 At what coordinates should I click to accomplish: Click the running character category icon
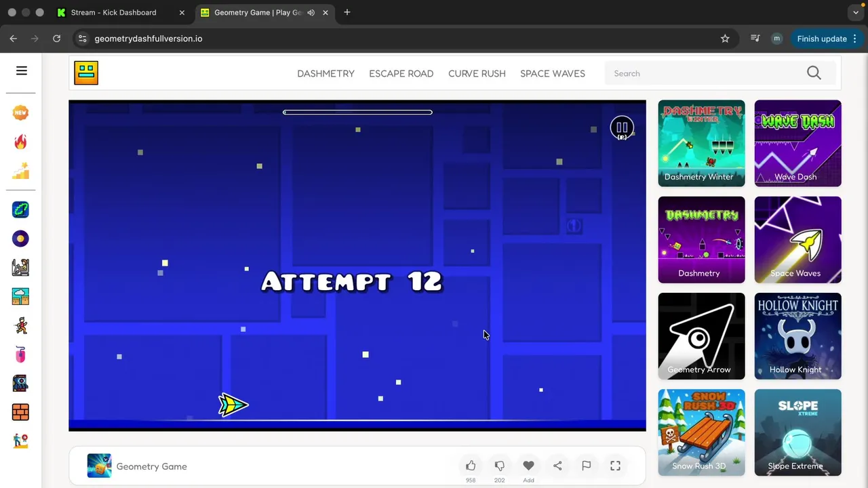tap(20, 325)
